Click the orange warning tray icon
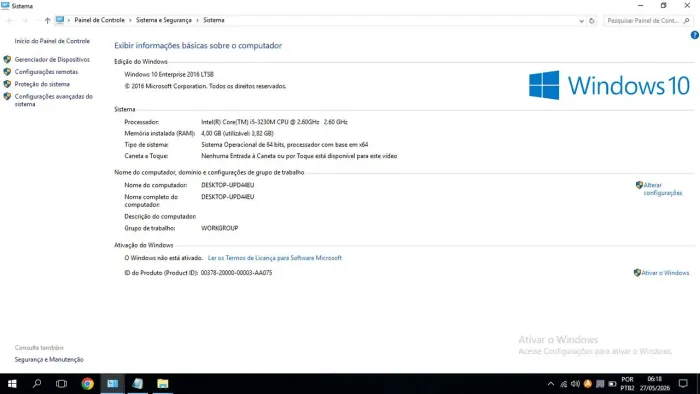700x394 pixels. click(x=588, y=384)
